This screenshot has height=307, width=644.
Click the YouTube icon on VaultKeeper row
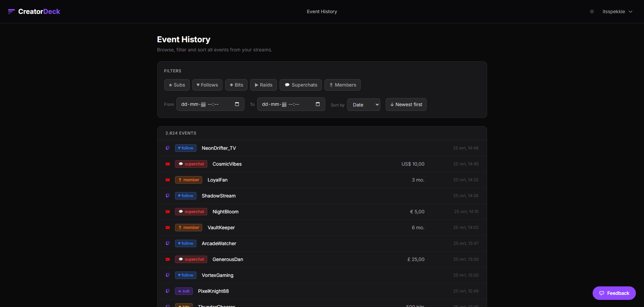tap(168, 228)
